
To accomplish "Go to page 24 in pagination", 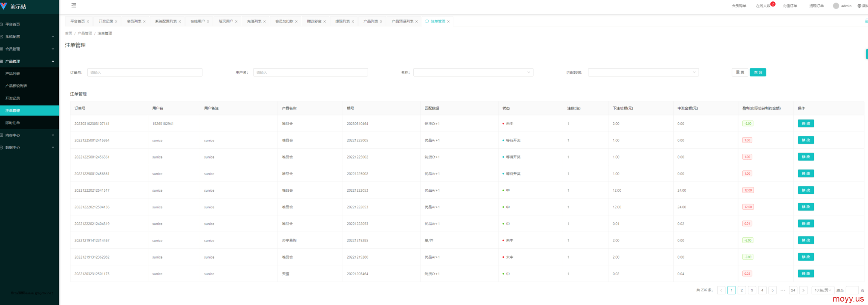I will pyautogui.click(x=793, y=290).
